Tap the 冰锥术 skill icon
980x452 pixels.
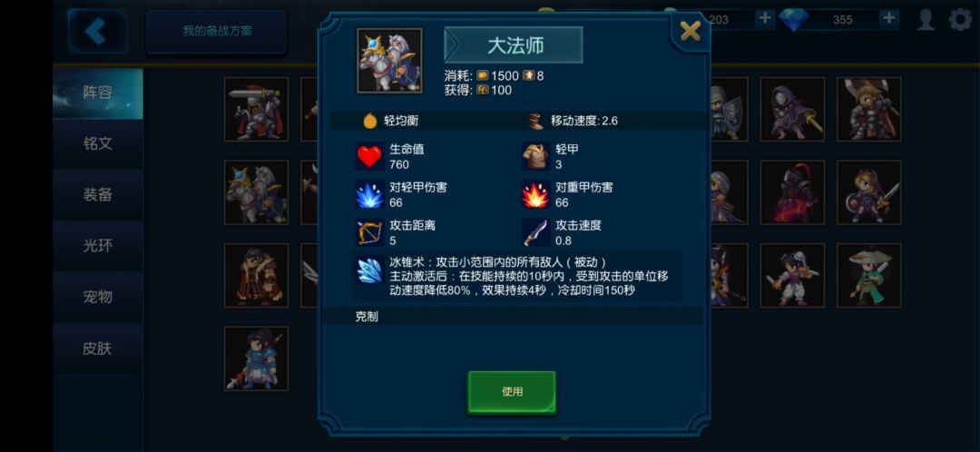tap(369, 270)
